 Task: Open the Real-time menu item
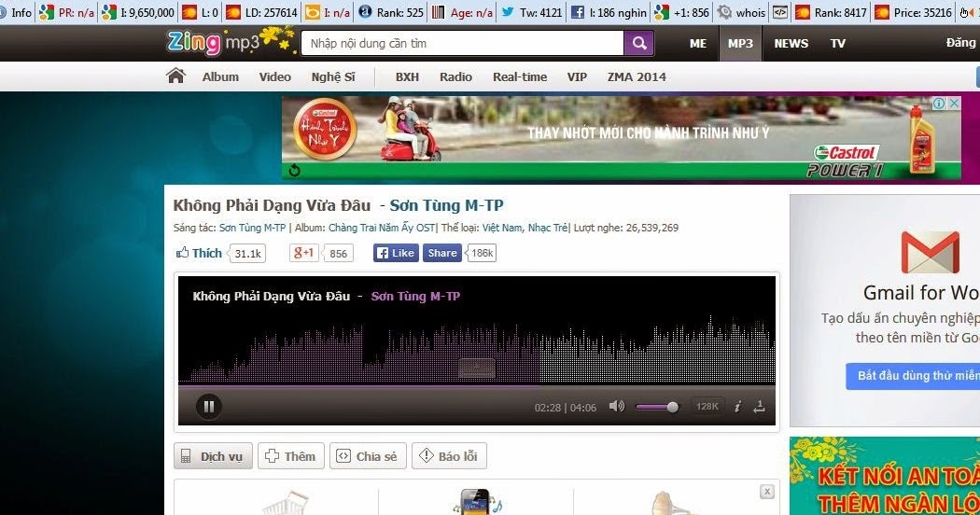tap(519, 77)
